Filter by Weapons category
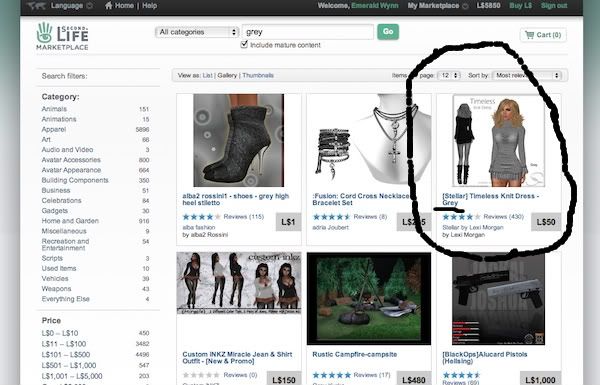Screen dimensions: 600x385 coord(56,289)
